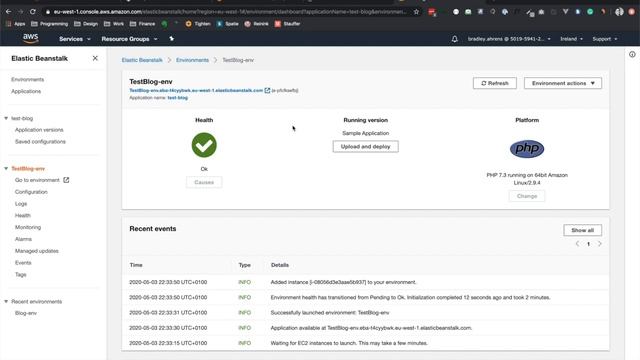
Task: Open the test-blog application name link
Action: 178,98
